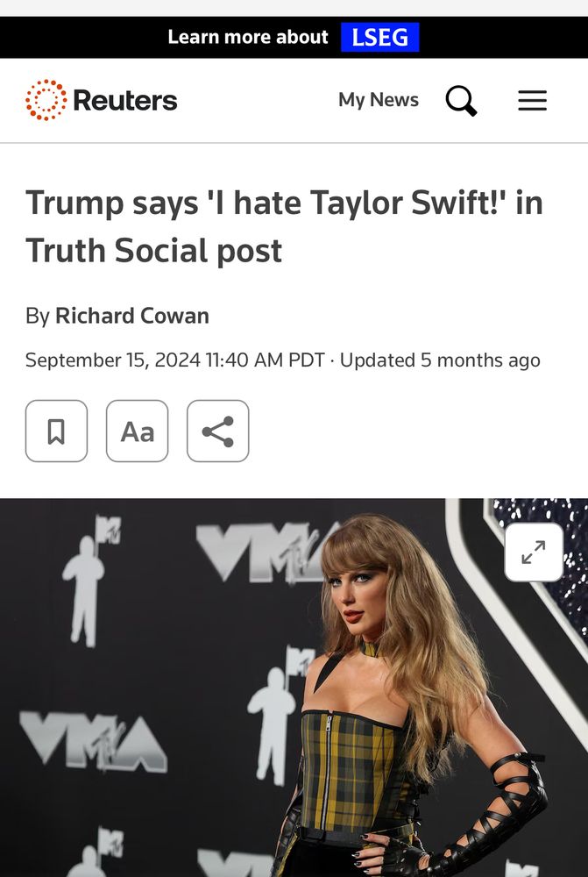Viewport: 588px width, 877px height.
Task: Open the hamburger navigation menu
Action: [532, 101]
